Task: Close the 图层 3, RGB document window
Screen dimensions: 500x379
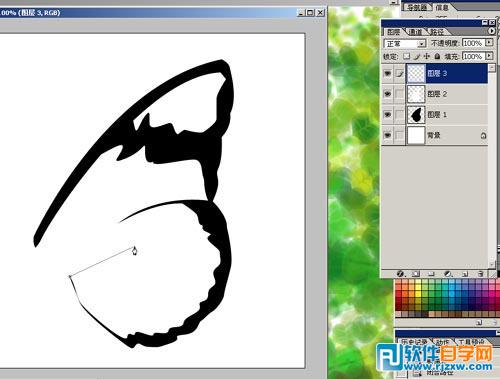Action: (x=320, y=13)
